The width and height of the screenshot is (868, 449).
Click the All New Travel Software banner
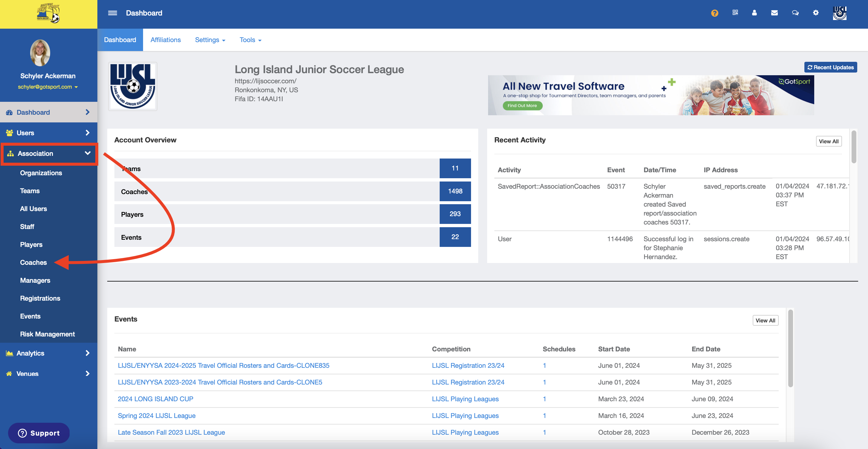[x=651, y=95]
